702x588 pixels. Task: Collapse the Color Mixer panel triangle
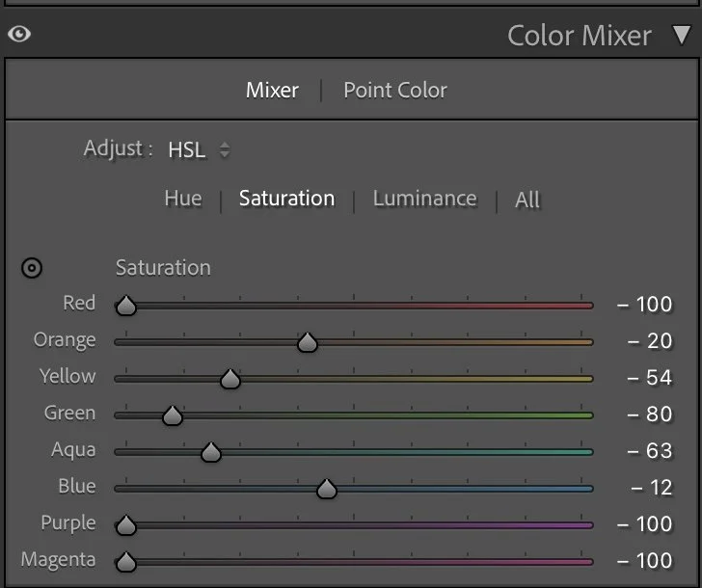coord(682,35)
